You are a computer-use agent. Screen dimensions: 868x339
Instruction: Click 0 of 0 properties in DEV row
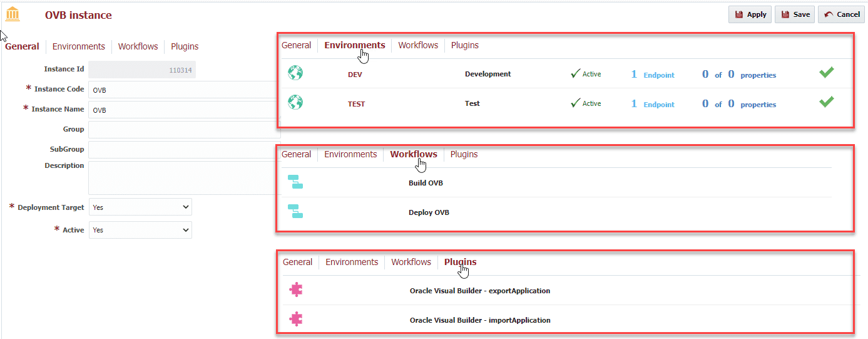point(739,75)
